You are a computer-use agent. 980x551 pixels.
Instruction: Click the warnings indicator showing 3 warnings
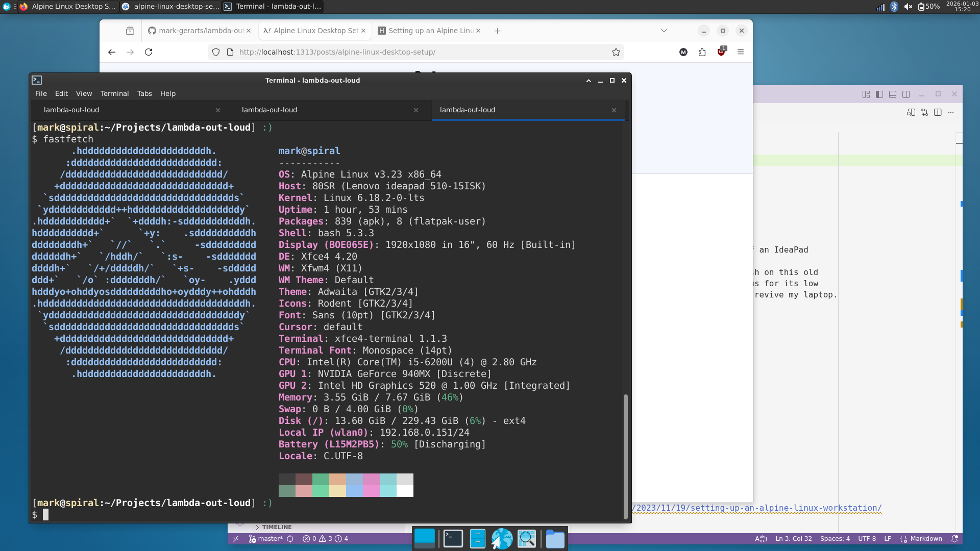pyautogui.click(x=327, y=538)
